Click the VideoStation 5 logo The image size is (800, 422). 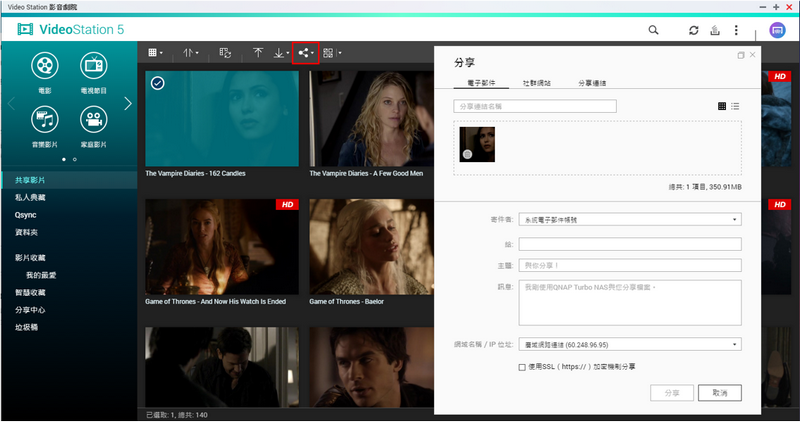pyautogui.click(x=70, y=29)
